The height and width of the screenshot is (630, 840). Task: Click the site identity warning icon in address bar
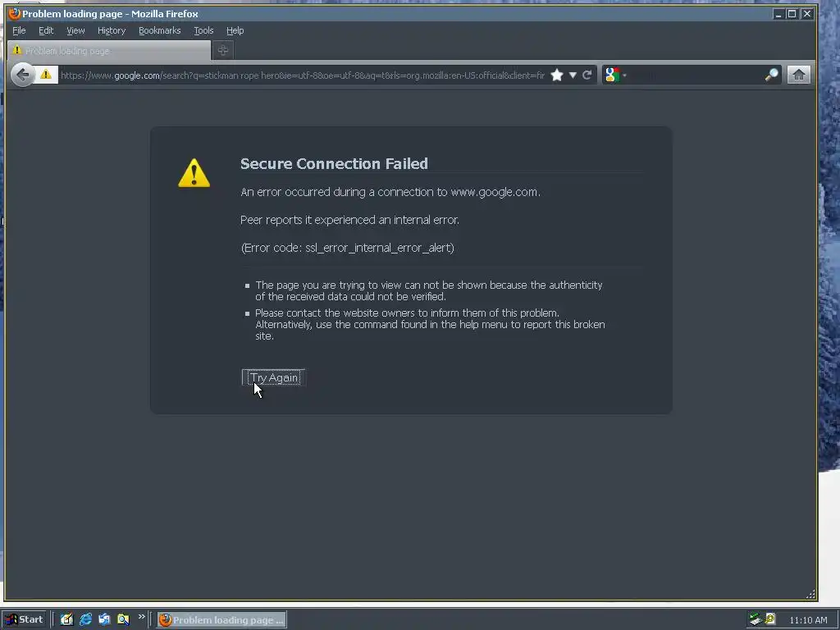[x=46, y=75]
